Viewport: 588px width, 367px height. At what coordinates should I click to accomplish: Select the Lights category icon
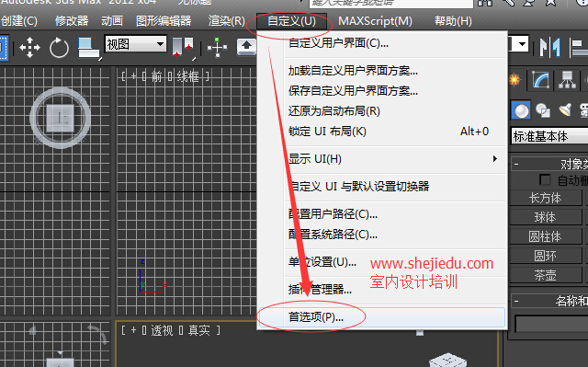click(x=565, y=110)
